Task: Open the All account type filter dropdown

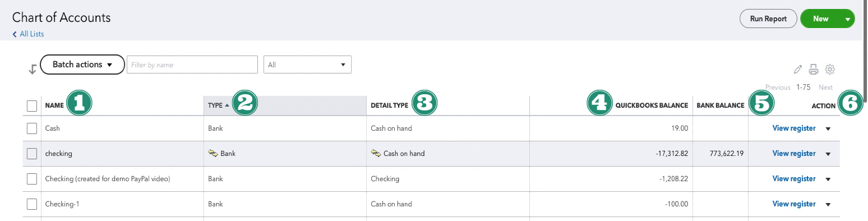Action: click(x=307, y=65)
